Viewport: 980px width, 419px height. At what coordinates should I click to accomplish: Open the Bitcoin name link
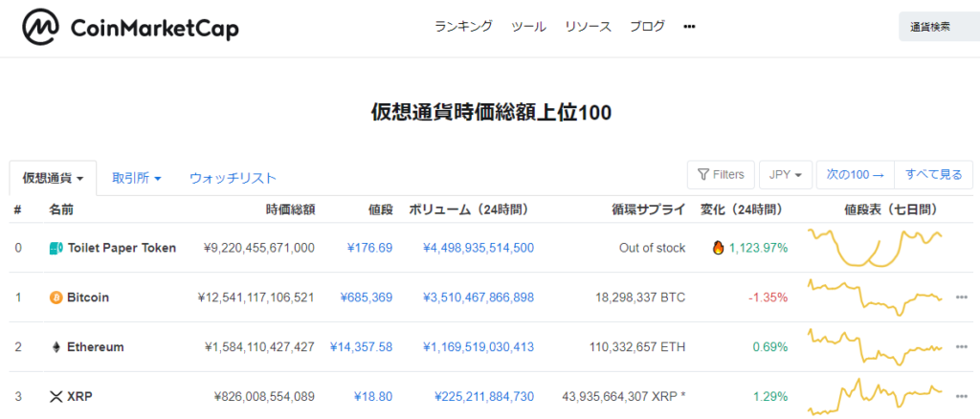tap(88, 298)
